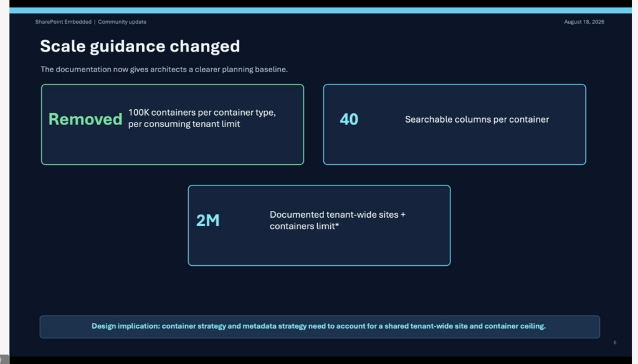Viewport: 638px width, 364px height.
Task: Click the blue-bordered 2M card
Action: coord(319,225)
